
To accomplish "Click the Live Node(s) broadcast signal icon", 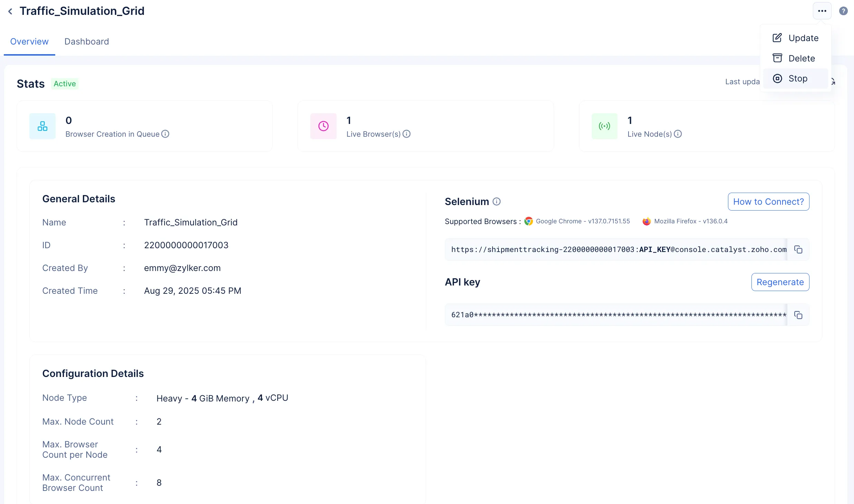I will 604,126.
